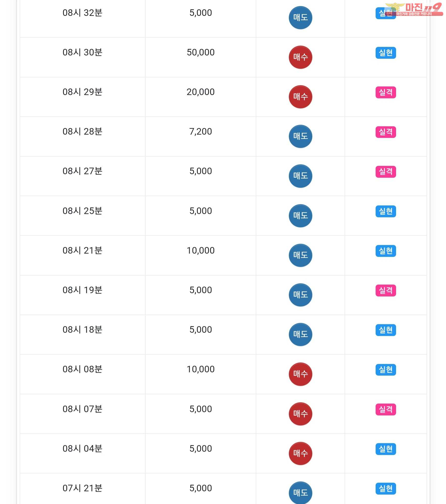Image resolution: width=446 pixels, height=504 pixels.
Task: Click the blue 매도 circle for 08시 28분
Action: [x=300, y=136]
